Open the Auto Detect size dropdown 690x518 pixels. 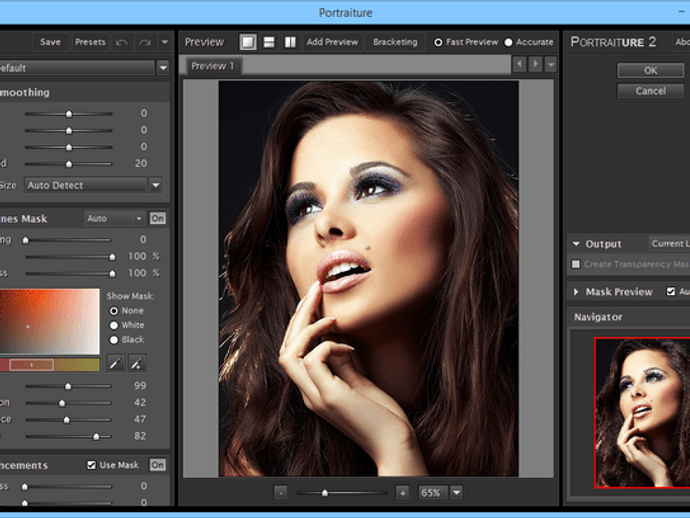click(x=155, y=185)
